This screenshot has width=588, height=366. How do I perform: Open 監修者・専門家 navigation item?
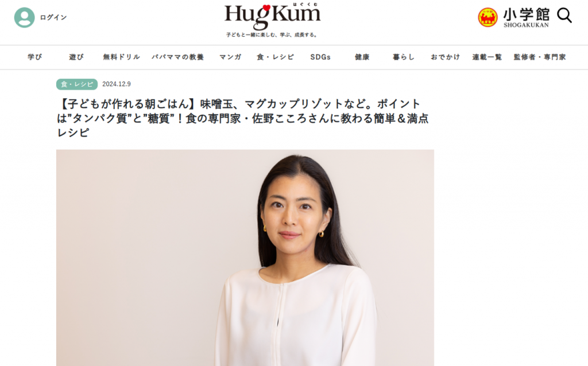540,57
